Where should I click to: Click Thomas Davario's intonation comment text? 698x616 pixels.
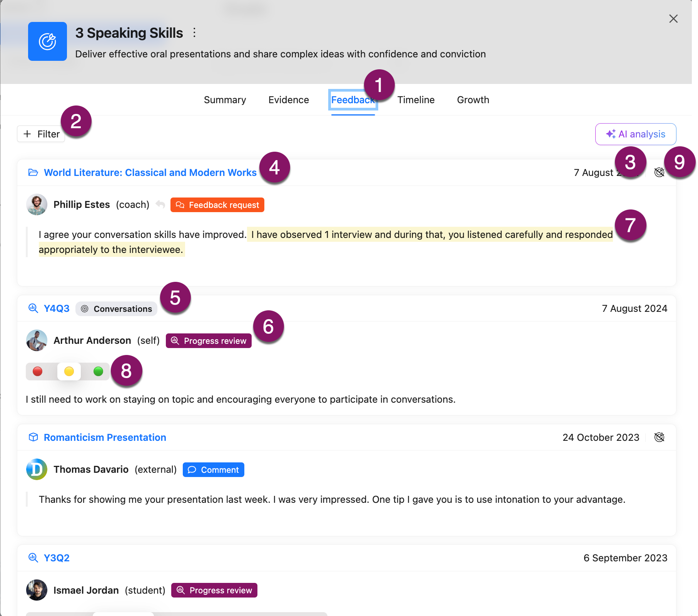(x=332, y=499)
